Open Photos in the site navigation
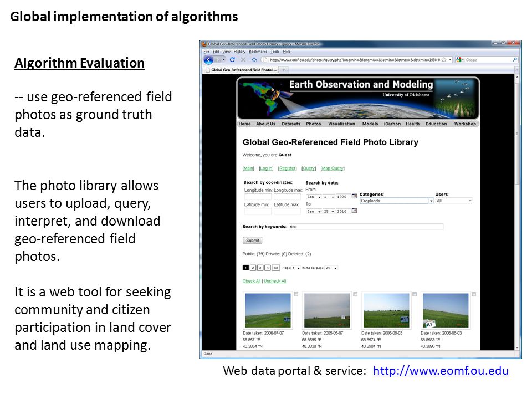Image resolution: width=532 pixels, height=399 pixels. pyautogui.click(x=314, y=124)
